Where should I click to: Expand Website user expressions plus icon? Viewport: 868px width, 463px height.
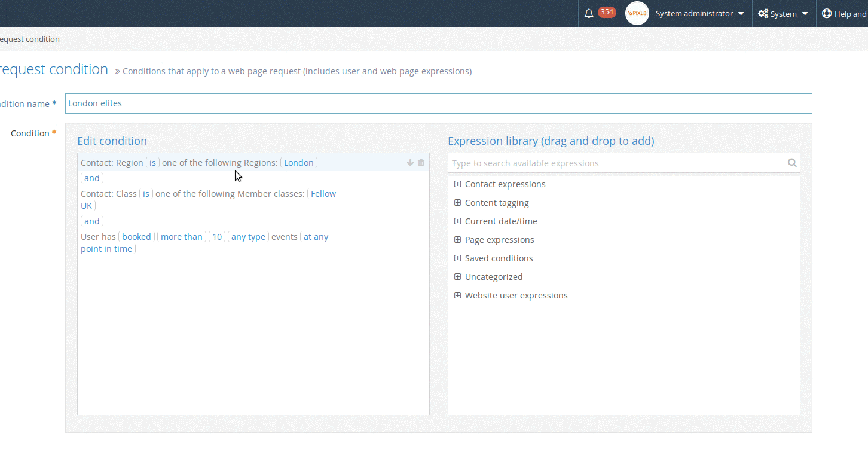[x=457, y=296]
